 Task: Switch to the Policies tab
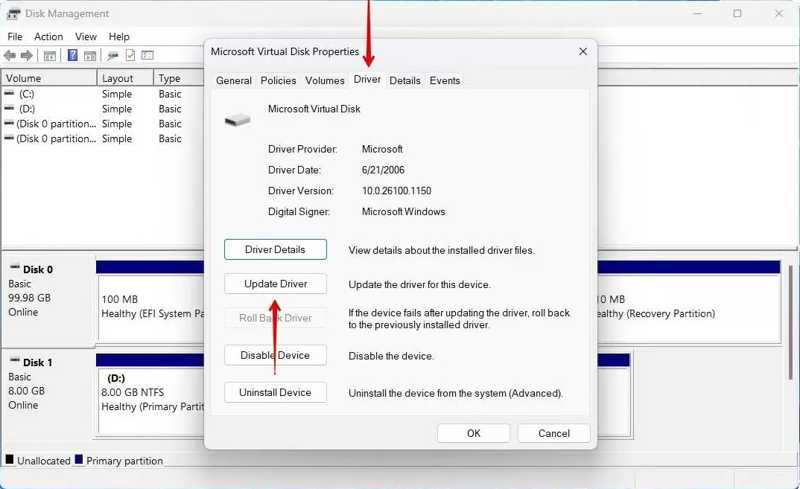click(278, 81)
